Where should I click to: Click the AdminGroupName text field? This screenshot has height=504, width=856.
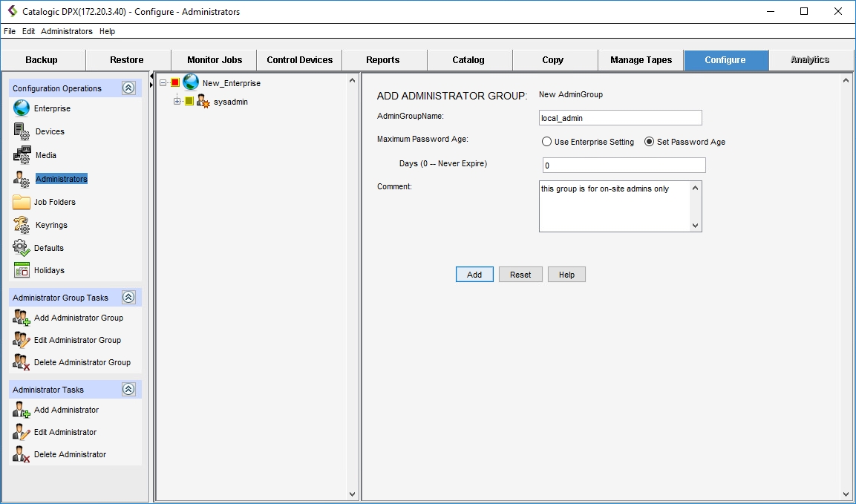pos(620,118)
